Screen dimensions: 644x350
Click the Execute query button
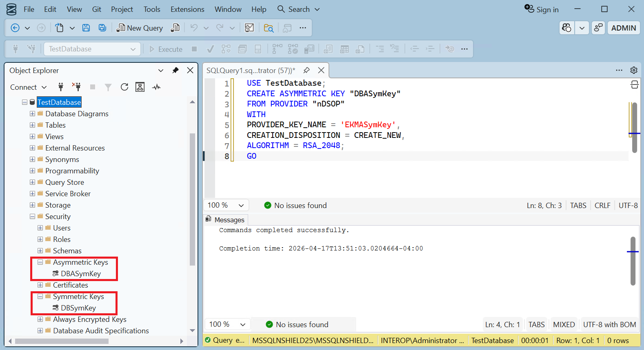point(166,49)
